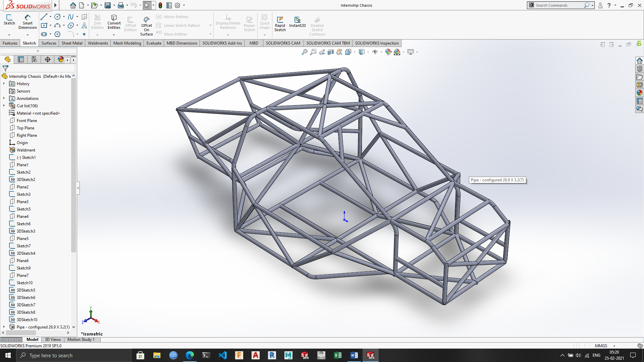Expand the History tree node
Viewport: 644px width, 362px height.
4,83
